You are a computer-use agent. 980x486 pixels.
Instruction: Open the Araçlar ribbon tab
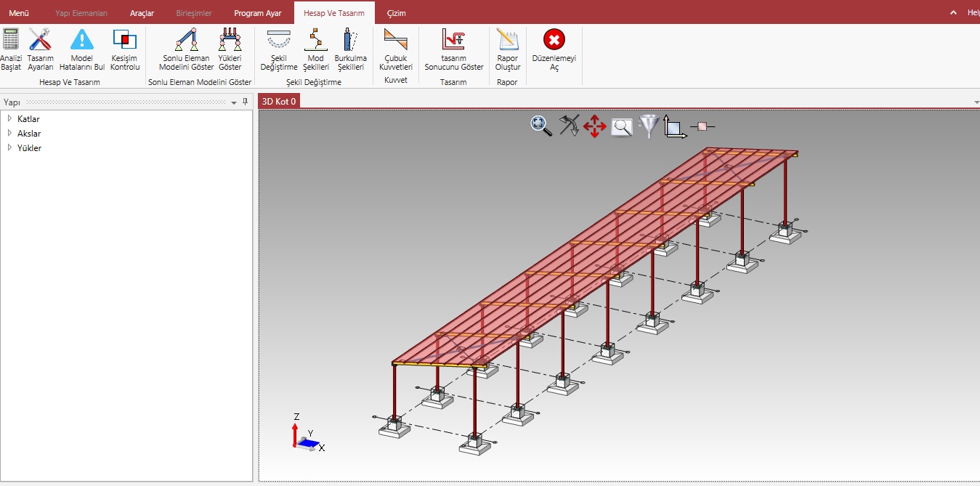pyautogui.click(x=142, y=13)
